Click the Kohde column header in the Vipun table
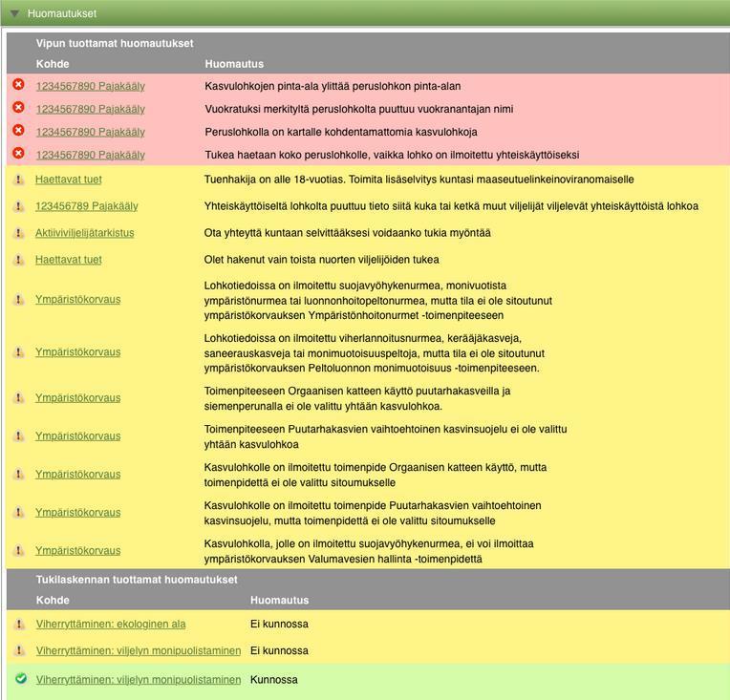730x700 pixels. [x=53, y=64]
